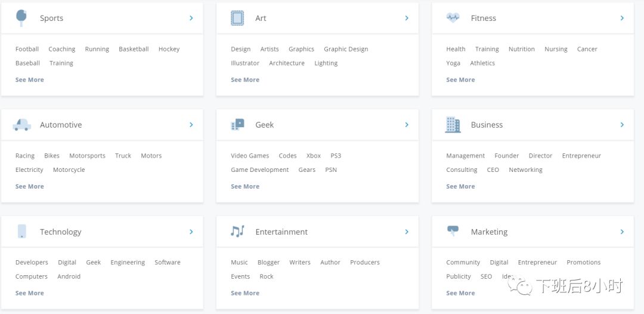This screenshot has height=314, width=644.
Task: Click See More under Sports
Action: tap(30, 80)
